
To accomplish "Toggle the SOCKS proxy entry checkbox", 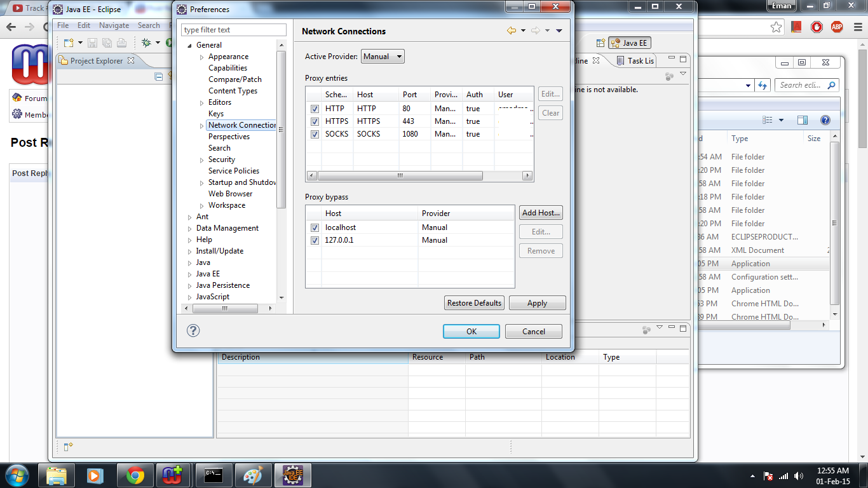I will (x=315, y=134).
